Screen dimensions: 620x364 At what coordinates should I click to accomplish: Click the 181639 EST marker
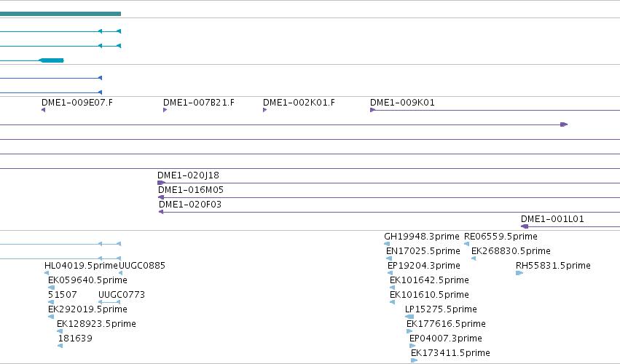pyautogui.click(x=60, y=346)
